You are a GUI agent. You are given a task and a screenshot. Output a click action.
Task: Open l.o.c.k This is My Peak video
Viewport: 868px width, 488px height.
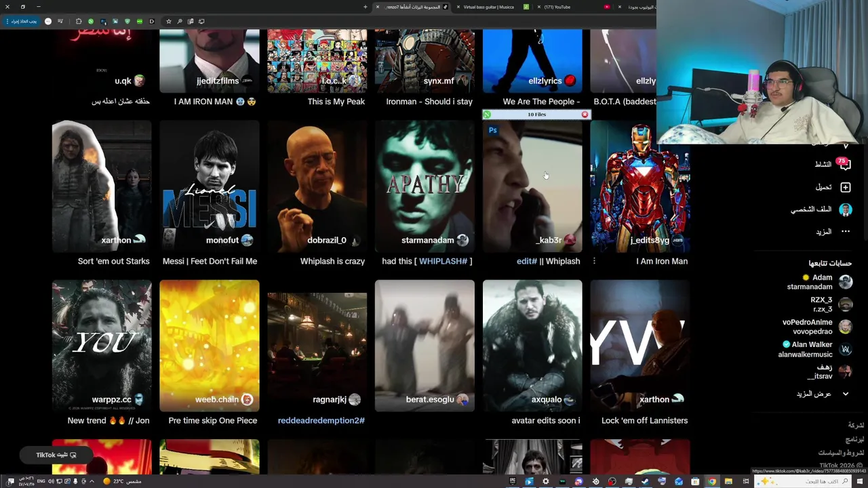[317, 60]
